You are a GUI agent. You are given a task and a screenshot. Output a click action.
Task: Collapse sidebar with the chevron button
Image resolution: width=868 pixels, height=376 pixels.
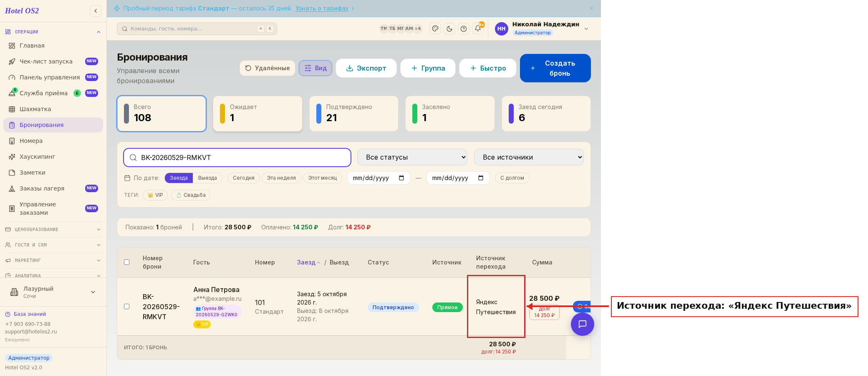click(96, 11)
